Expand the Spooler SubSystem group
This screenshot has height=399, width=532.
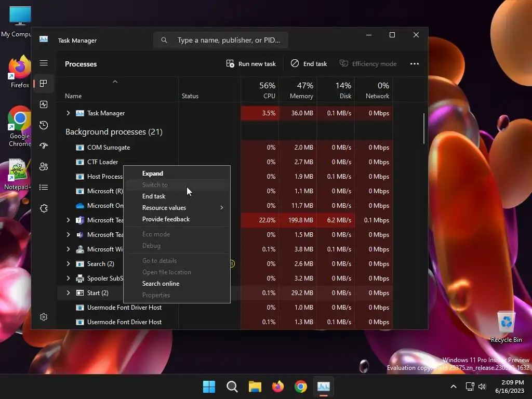(68, 278)
